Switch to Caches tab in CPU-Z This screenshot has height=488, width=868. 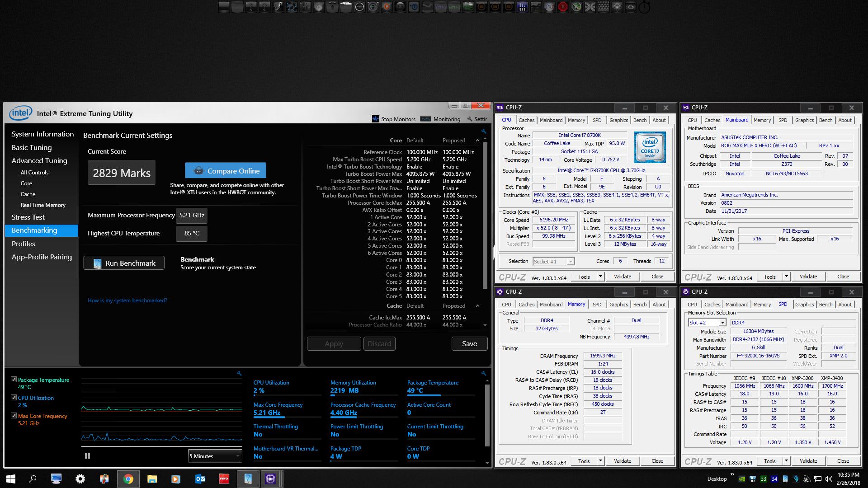point(526,120)
